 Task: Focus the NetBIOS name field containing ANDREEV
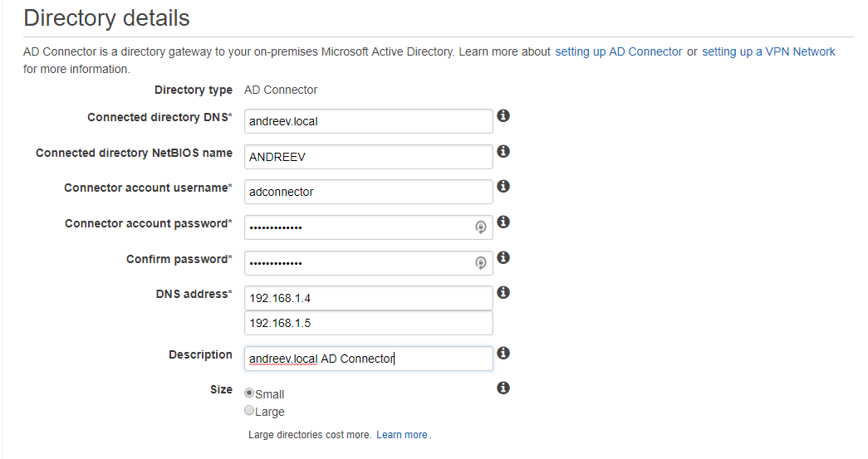pos(368,157)
